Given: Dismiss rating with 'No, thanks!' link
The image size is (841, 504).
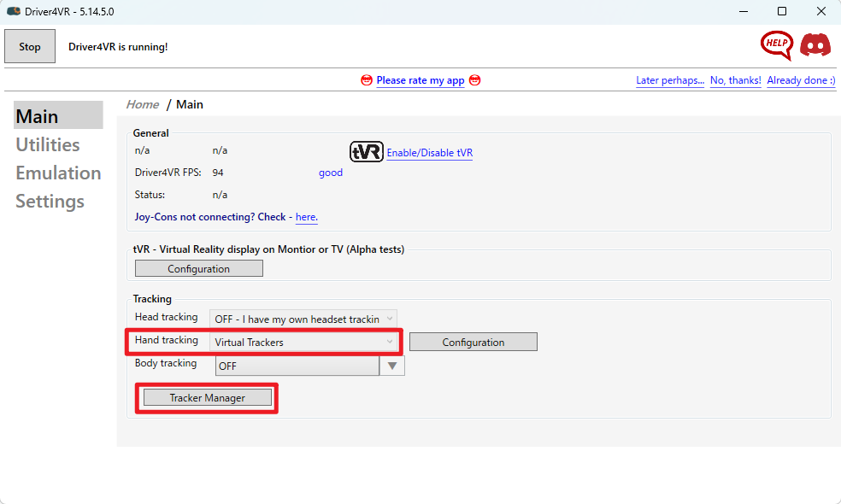Looking at the screenshot, I should [735, 80].
